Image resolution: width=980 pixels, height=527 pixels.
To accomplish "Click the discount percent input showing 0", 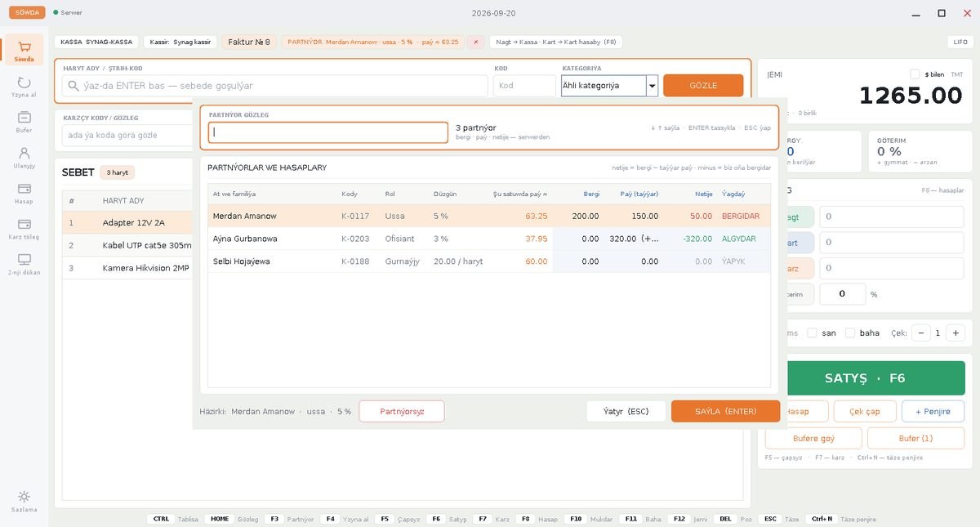I will click(x=843, y=294).
